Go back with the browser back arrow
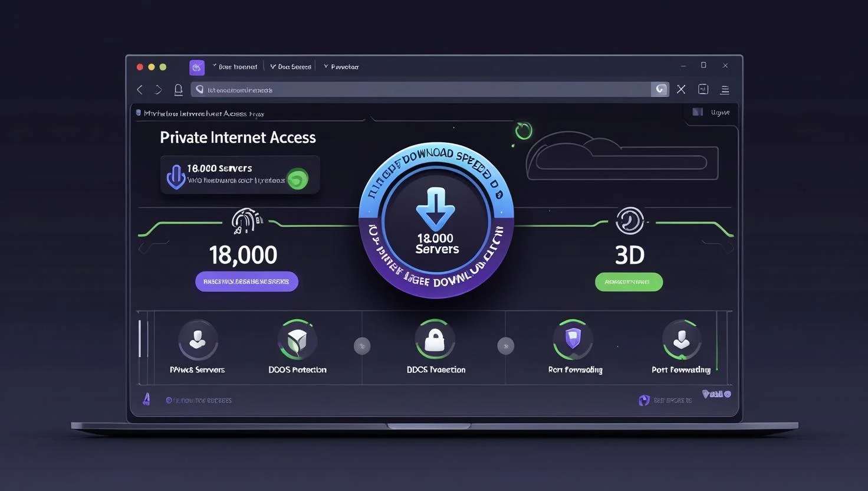 point(140,90)
